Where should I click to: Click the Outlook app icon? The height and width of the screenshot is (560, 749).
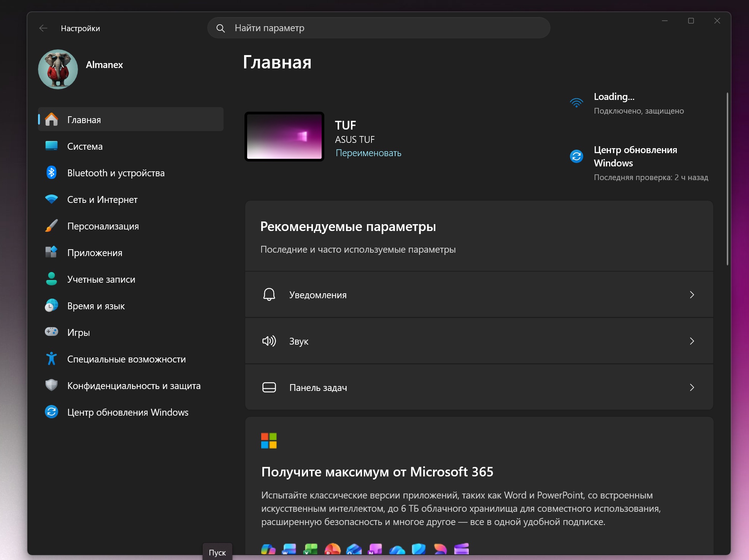coord(354,549)
